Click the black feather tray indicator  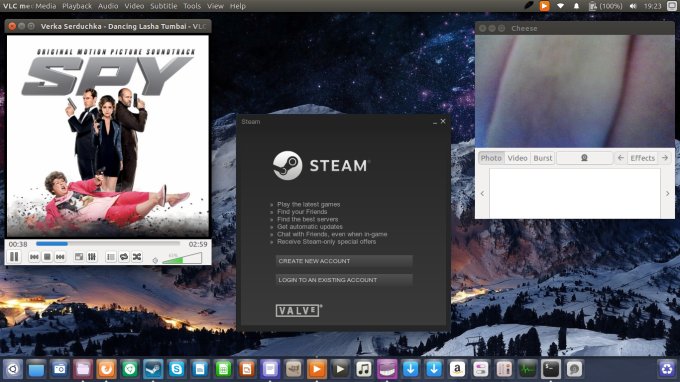(529, 6)
